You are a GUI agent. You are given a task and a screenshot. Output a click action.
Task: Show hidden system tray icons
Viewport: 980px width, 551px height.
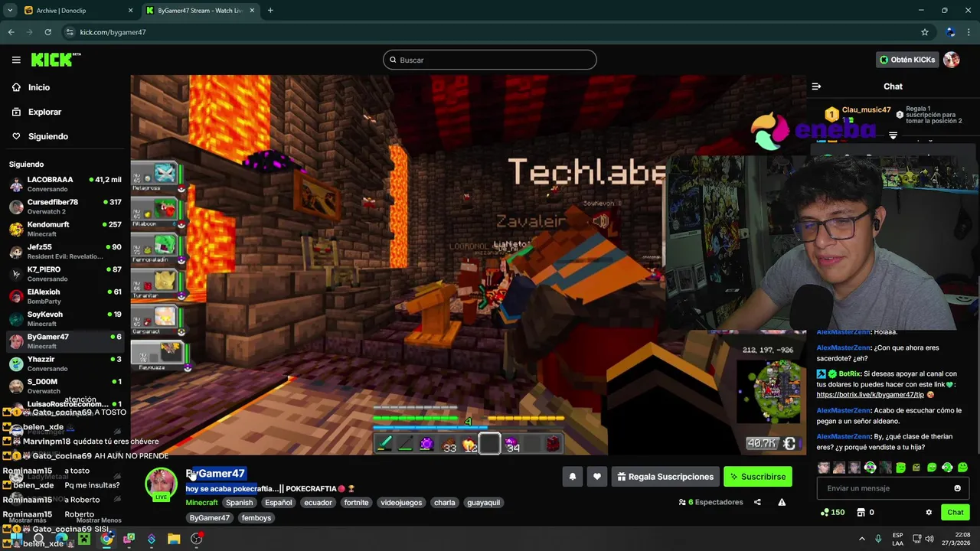coord(861,539)
